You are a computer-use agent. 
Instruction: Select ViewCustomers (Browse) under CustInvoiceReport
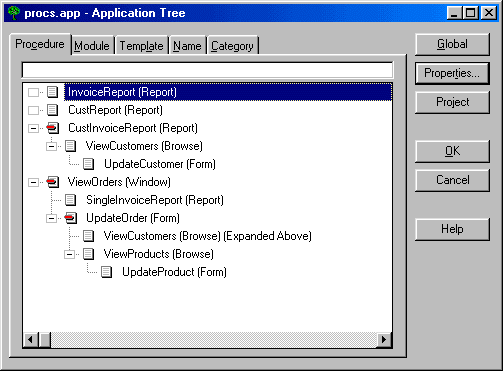144,146
